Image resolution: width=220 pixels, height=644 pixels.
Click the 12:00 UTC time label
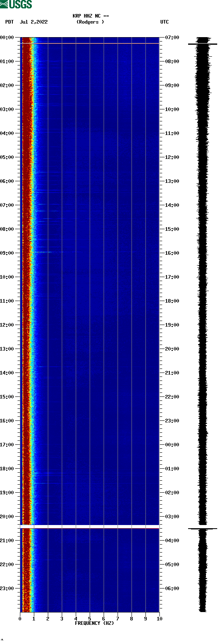coord(172,157)
